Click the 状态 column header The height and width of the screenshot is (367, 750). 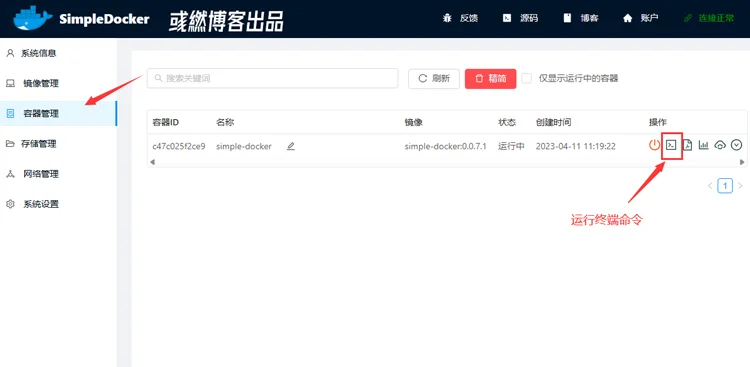[x=507, y=122]
